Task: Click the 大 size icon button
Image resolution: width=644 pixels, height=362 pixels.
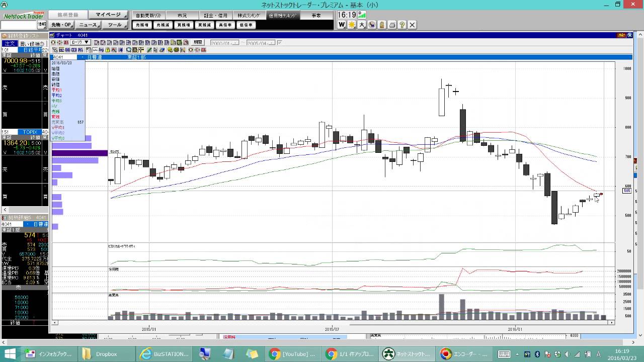Action: coord(362,25)
